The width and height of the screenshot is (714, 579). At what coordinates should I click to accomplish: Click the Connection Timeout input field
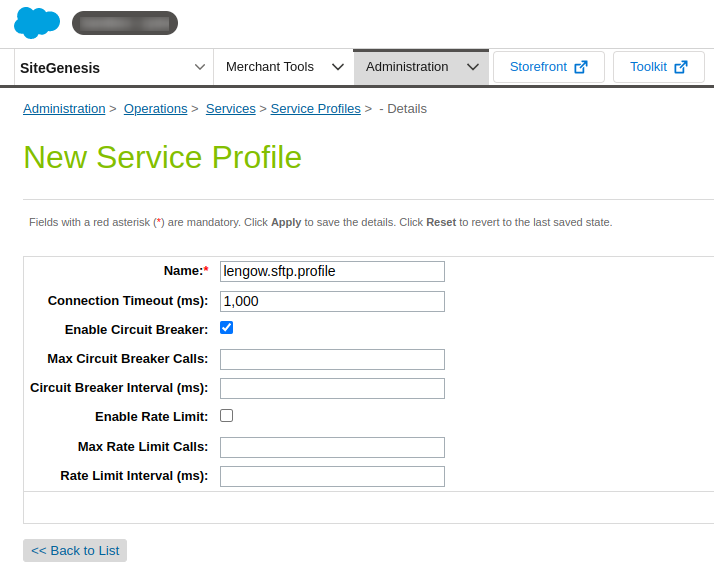[332, 302]
